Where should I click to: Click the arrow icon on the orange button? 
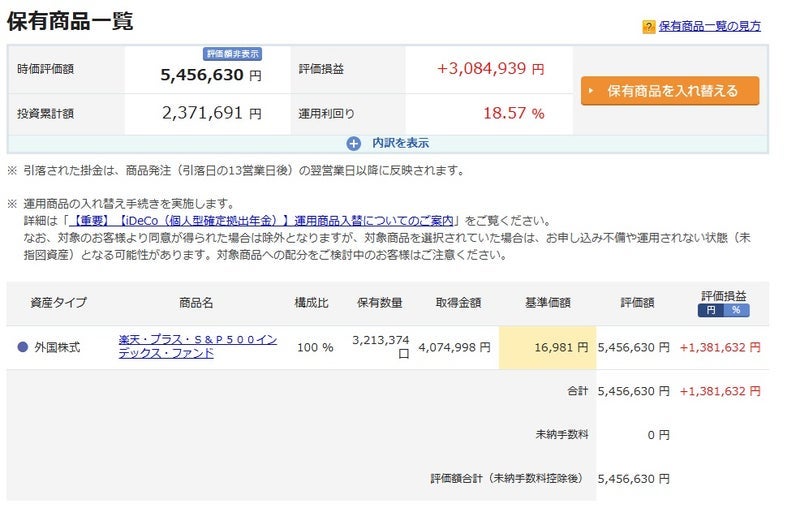point(595,91)
